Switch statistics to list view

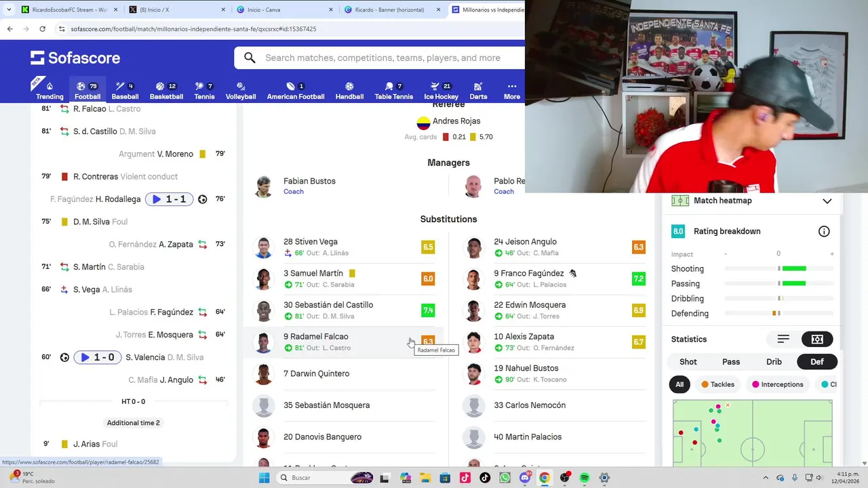click(783, 339)
